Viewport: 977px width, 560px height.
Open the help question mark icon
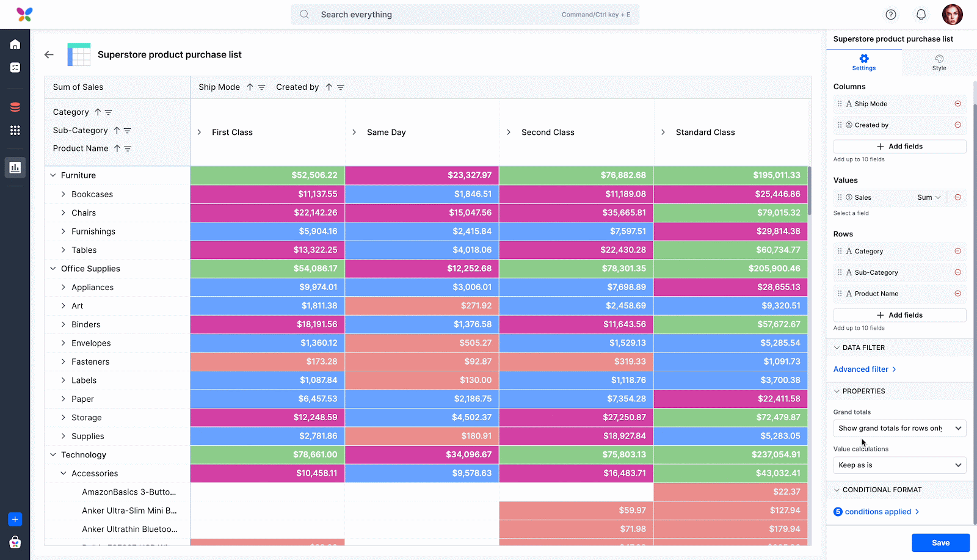point(891,15)
